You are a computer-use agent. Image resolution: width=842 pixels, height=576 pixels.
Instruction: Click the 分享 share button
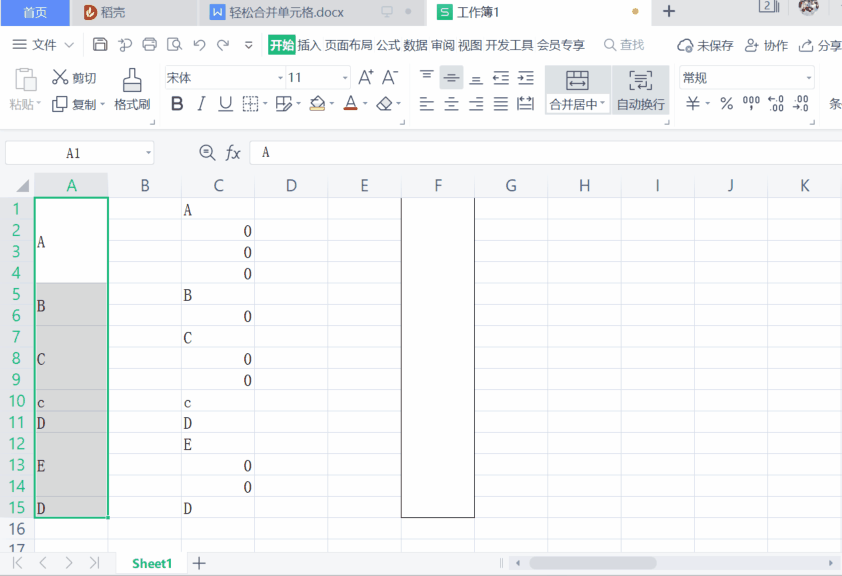[821, 45]
